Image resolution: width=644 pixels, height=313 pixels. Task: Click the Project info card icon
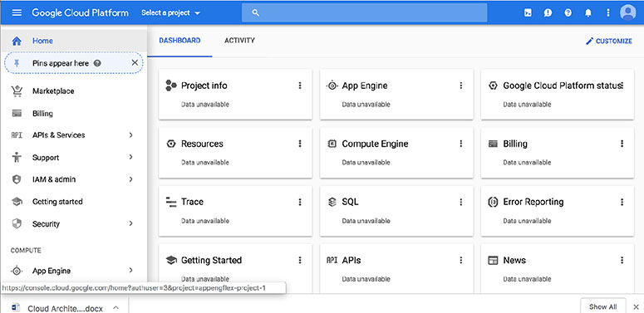pos(171,86)
